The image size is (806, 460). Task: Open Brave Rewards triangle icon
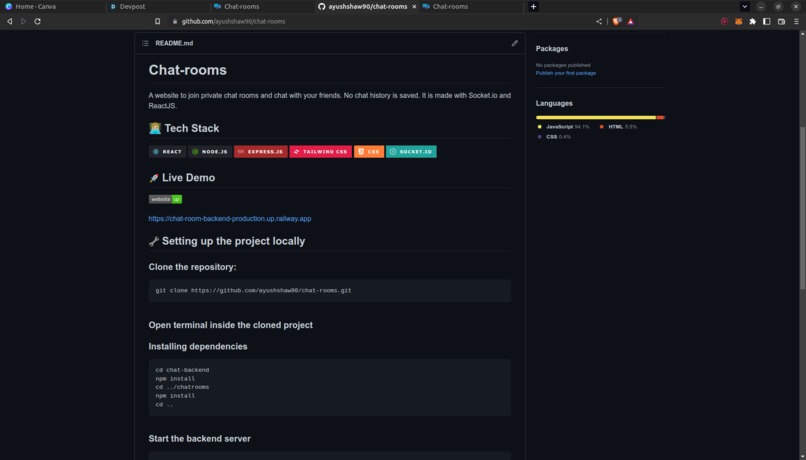[x=631, y=21]
